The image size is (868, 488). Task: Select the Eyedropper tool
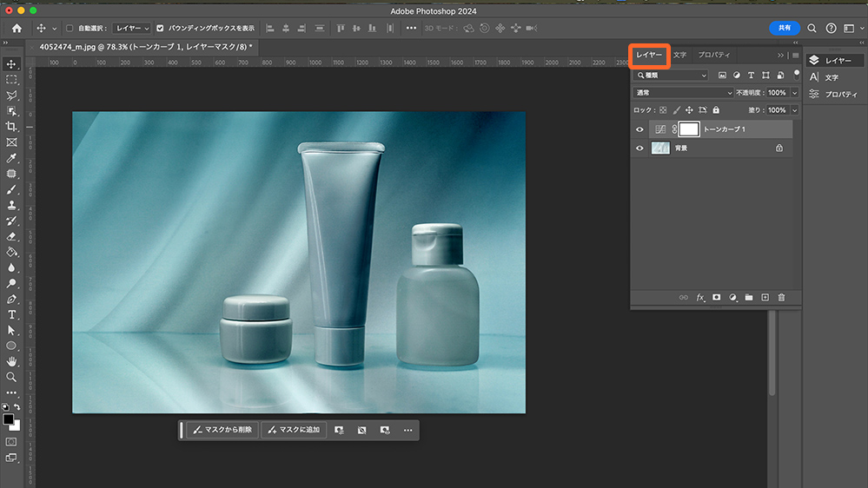[x=11, y=158]
